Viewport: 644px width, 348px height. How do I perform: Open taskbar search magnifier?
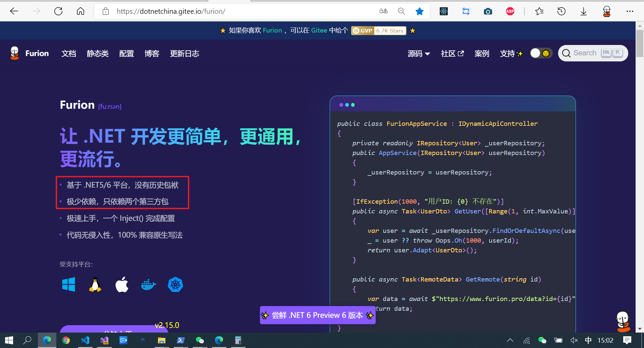tap(27, 340)
